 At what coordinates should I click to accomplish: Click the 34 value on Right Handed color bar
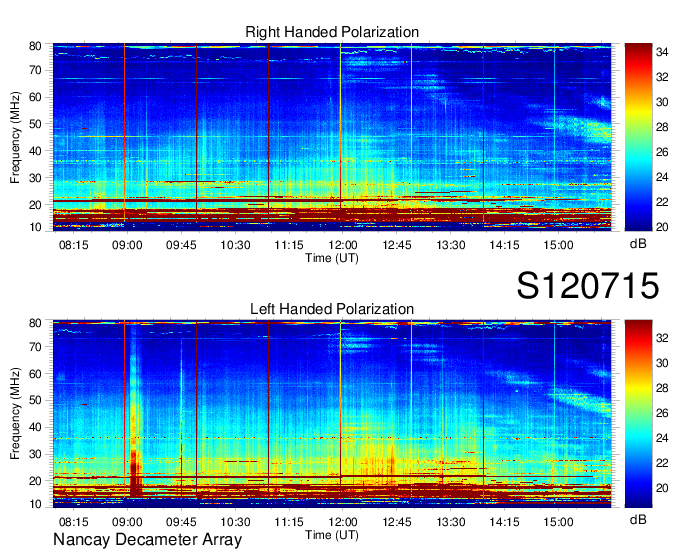pos(662,52)
